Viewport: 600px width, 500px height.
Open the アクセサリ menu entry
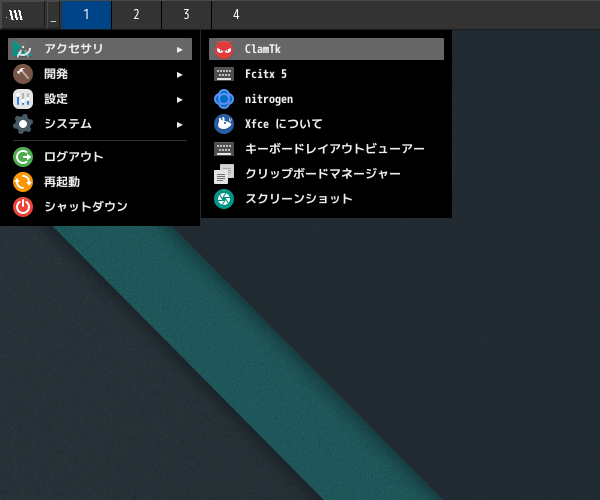pyautogui.click(x=100, y=49)
